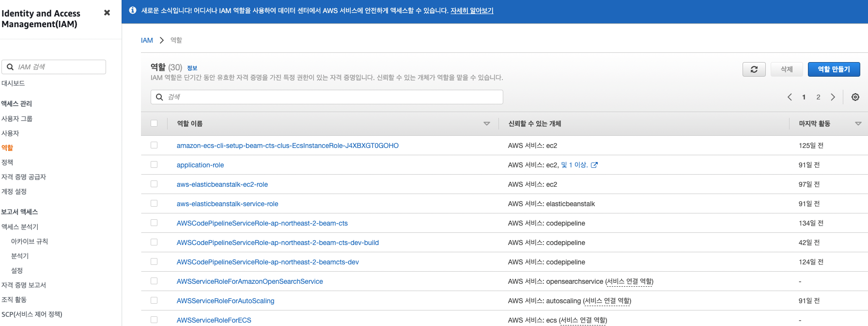Click 서비스 연결 역할 on opensearchservice row
Screen dimensions: 868x326
click(x=629, y=281)
